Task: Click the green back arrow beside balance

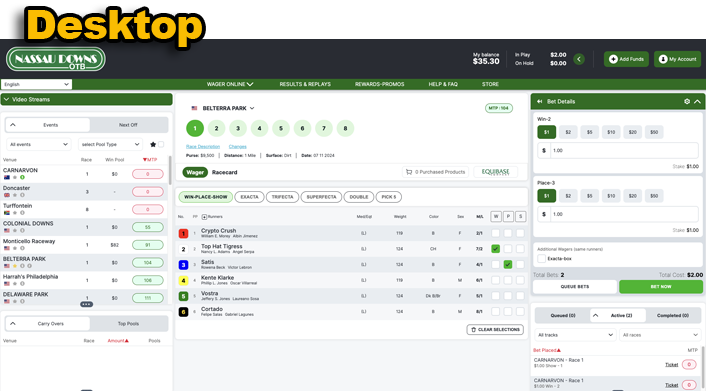Action: 579,59
